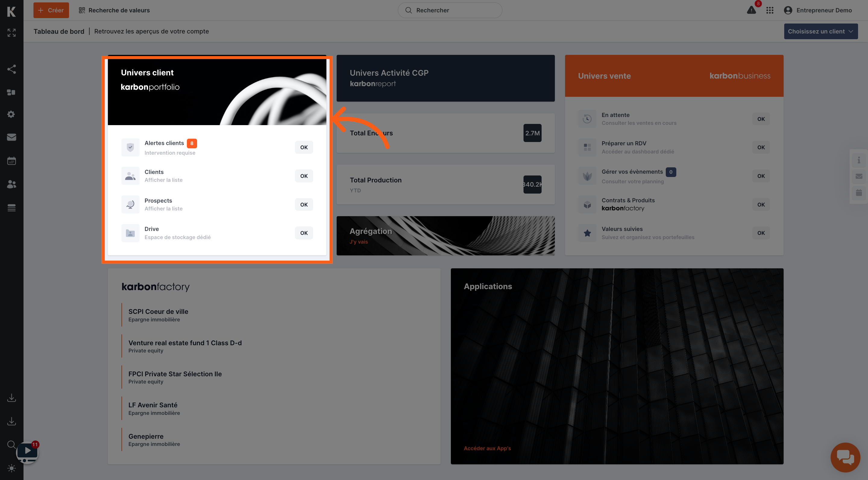Click the Prospects globe icon
Viewport: 868px width, 480px height.
point(130,205)
